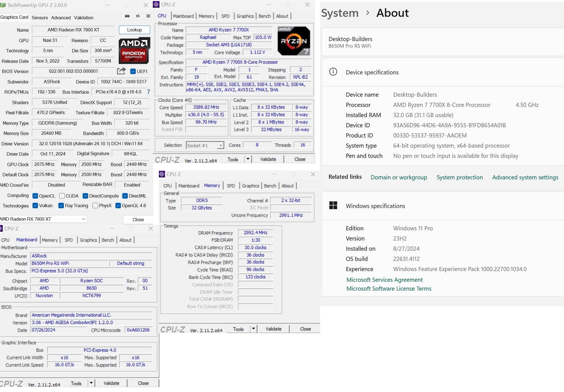Toggle the OpenGL 4.6 checkbox
564x392 pixels.
pos(118,206)
